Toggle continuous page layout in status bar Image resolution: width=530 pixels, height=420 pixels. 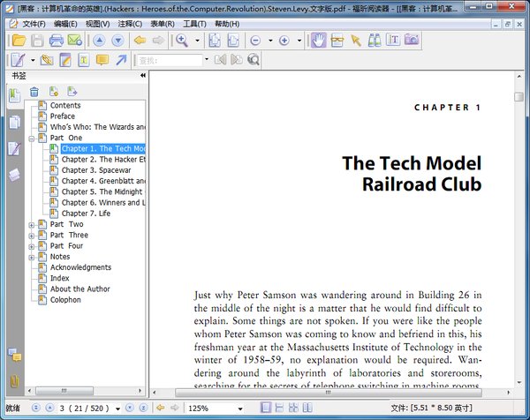tap(279, 409)
